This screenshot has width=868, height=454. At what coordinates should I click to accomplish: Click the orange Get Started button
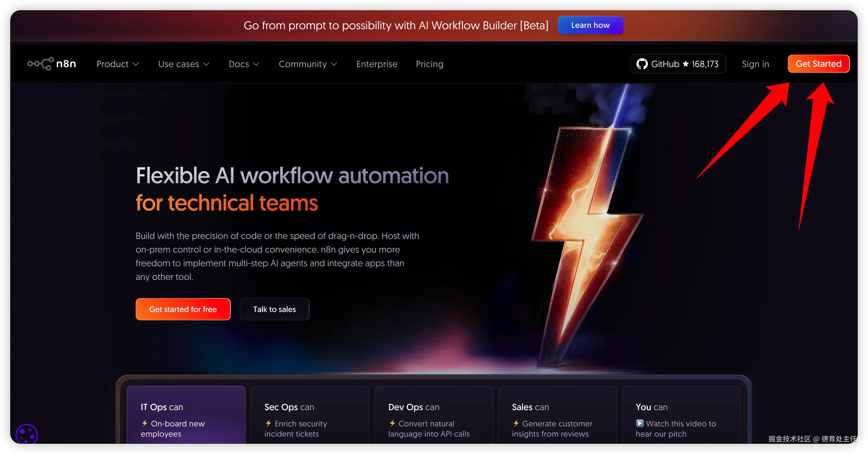[818, 64]
